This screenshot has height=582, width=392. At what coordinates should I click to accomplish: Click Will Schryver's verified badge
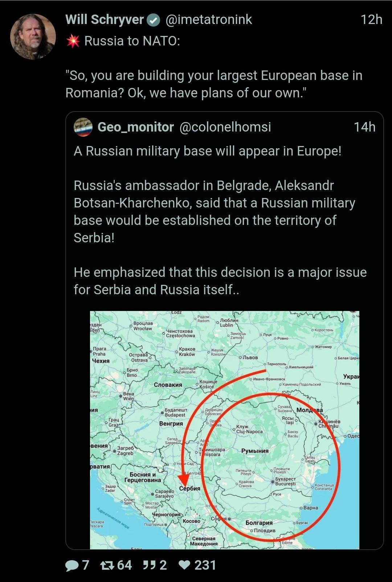(154, 20)
